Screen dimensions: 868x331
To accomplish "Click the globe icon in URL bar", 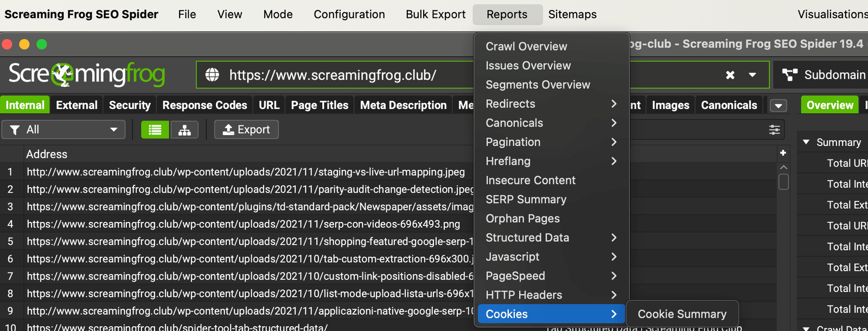I will (x=212, y=75).
